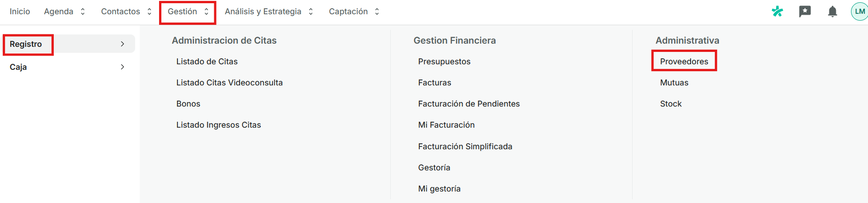Open the notifications bell
Screen dimensions: 868x203
click(x=833, y=11)
